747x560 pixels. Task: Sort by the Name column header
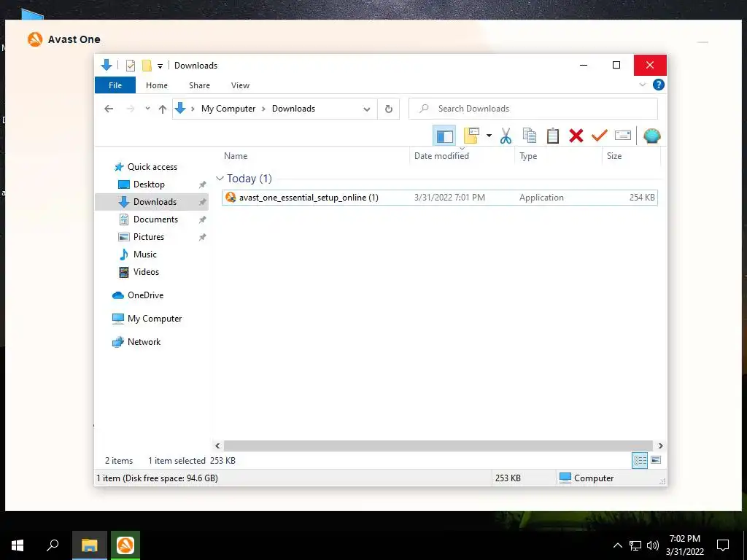point(236,156)
